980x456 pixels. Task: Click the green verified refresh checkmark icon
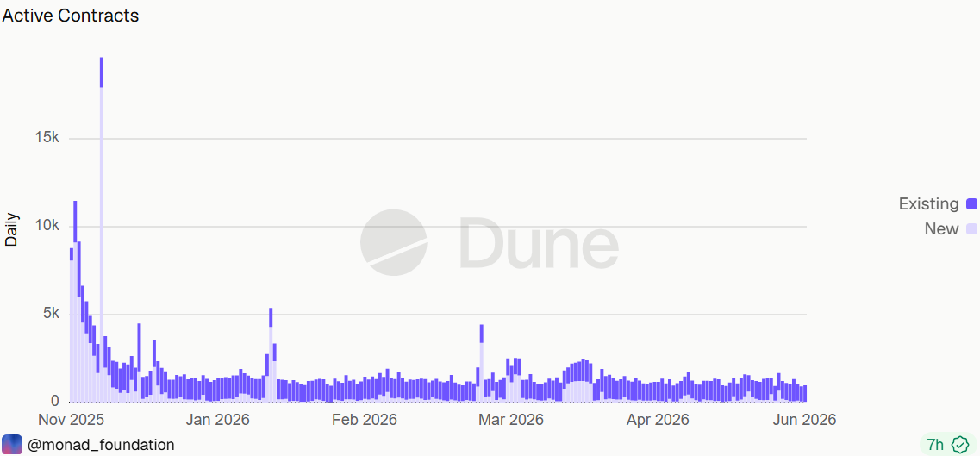[x=959, y=445]
